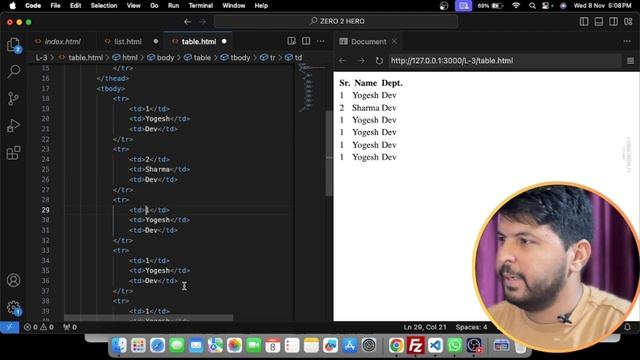Screen dimensions: 640x360
Task: Open the File menu
Action: pyautogui.click(x=55, y=6)
